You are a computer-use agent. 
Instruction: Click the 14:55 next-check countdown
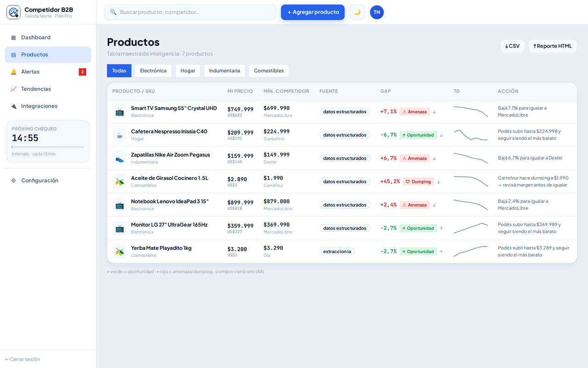25,138
